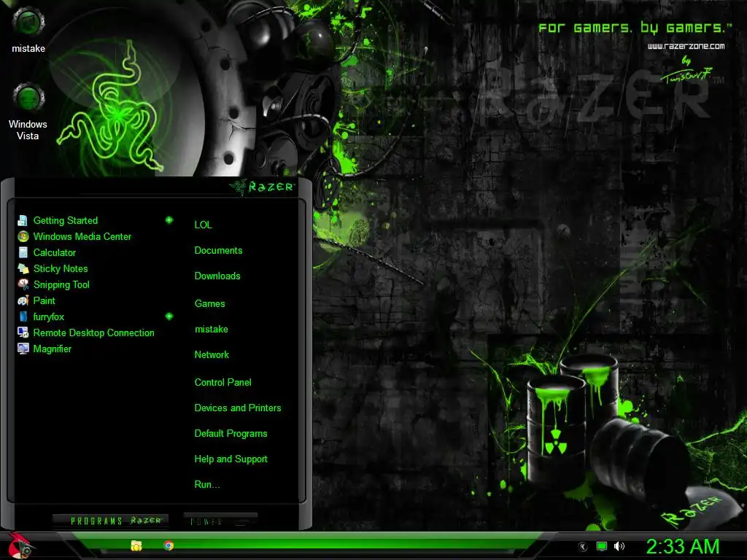Show hidden tray icons arrow
747x560 pixels.
583,547
